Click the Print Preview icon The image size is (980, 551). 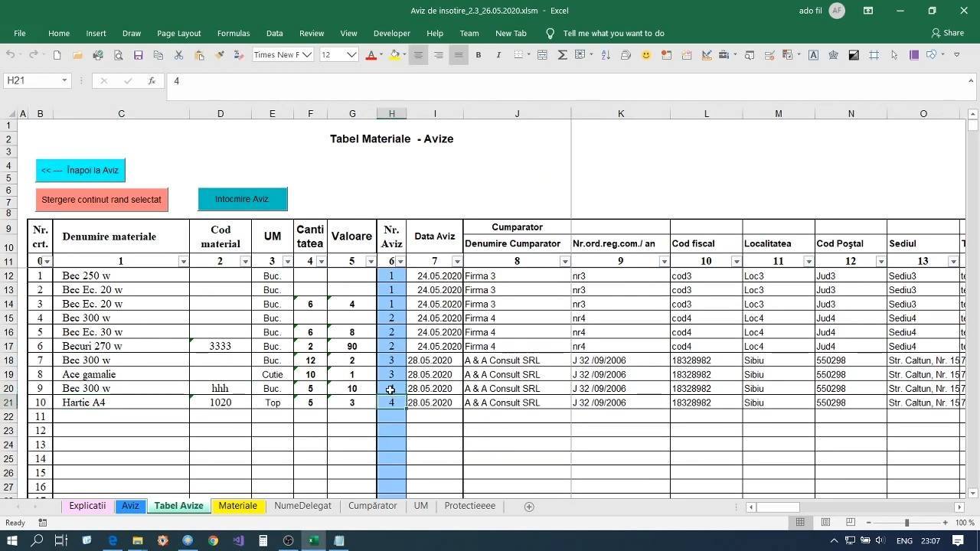(118, 55)
